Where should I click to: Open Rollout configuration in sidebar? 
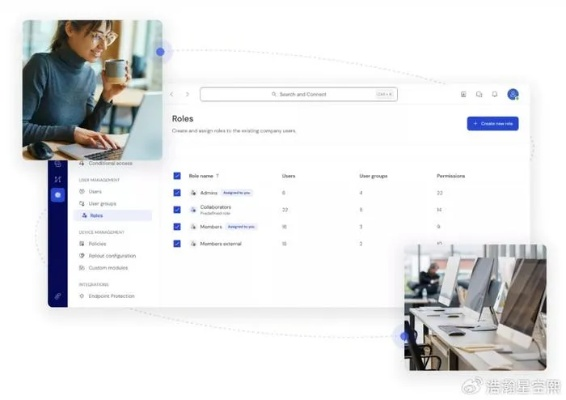click(x=112, y=256)
